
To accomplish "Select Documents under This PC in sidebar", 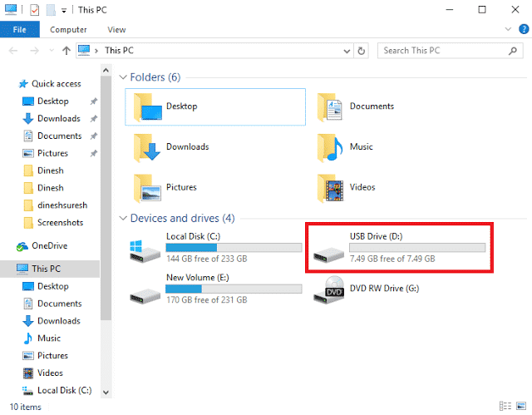I will point(59,304).
